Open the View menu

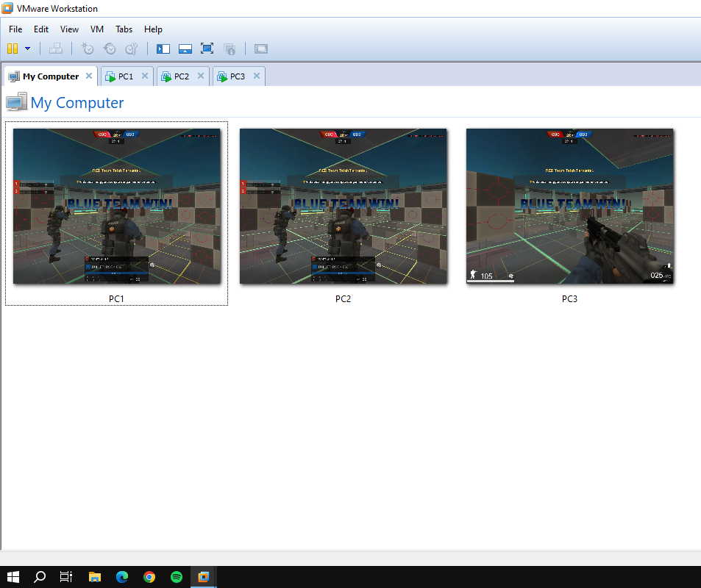click(69, 29)
